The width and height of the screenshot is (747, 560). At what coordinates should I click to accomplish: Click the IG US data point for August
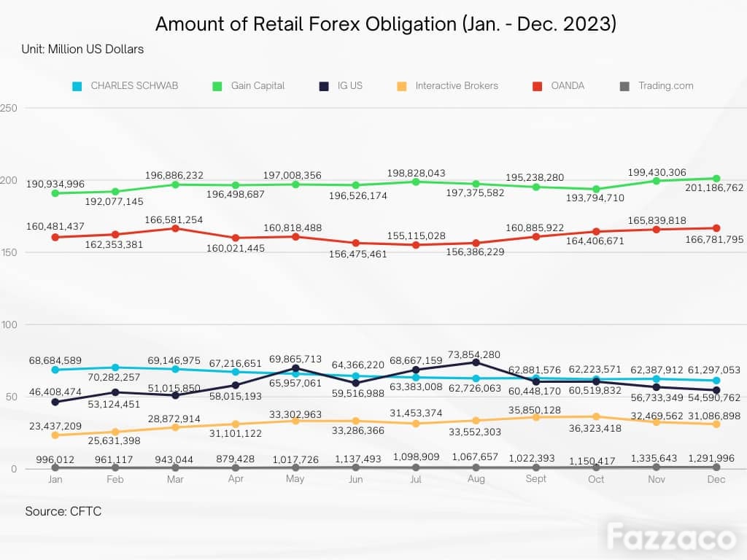point(476,362)
